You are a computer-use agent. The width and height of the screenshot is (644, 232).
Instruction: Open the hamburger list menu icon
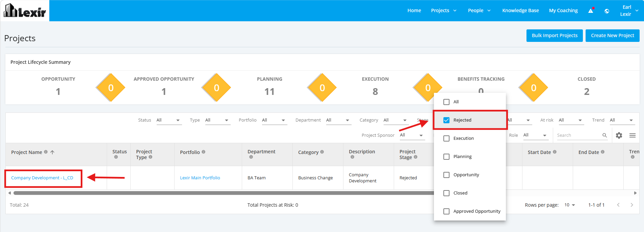click(x=633, y=135)
